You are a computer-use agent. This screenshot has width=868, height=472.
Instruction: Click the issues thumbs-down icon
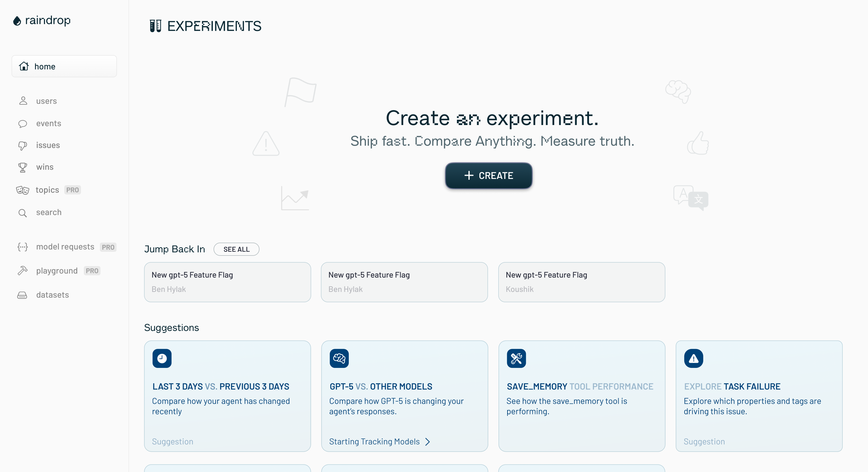point(23,145)
